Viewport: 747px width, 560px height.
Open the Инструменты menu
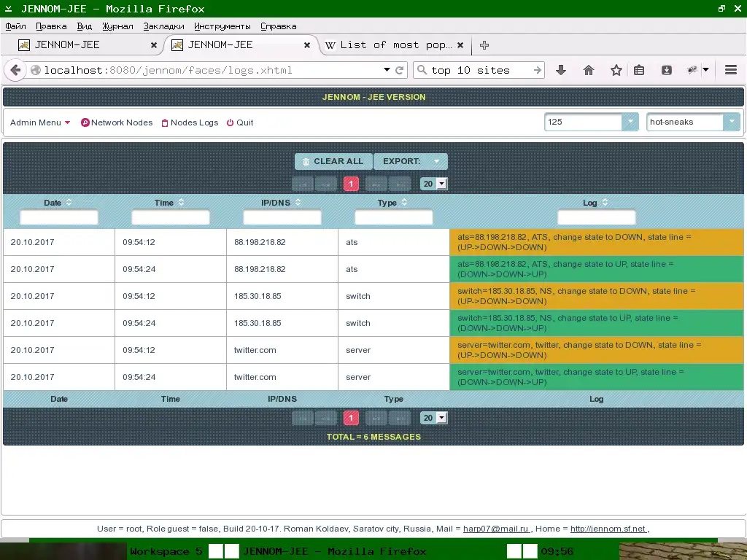point(222,26)
